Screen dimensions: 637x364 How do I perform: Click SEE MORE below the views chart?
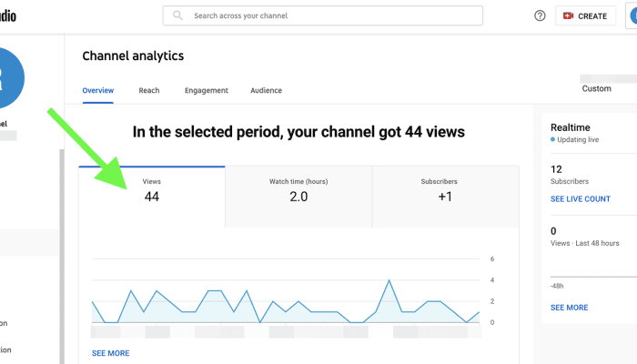pyautogui.click(x=110, y=353)
